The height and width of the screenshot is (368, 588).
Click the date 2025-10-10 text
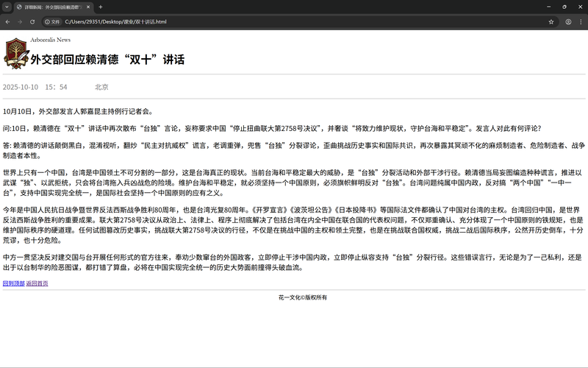pyautogui.click(x=21, y=87)
